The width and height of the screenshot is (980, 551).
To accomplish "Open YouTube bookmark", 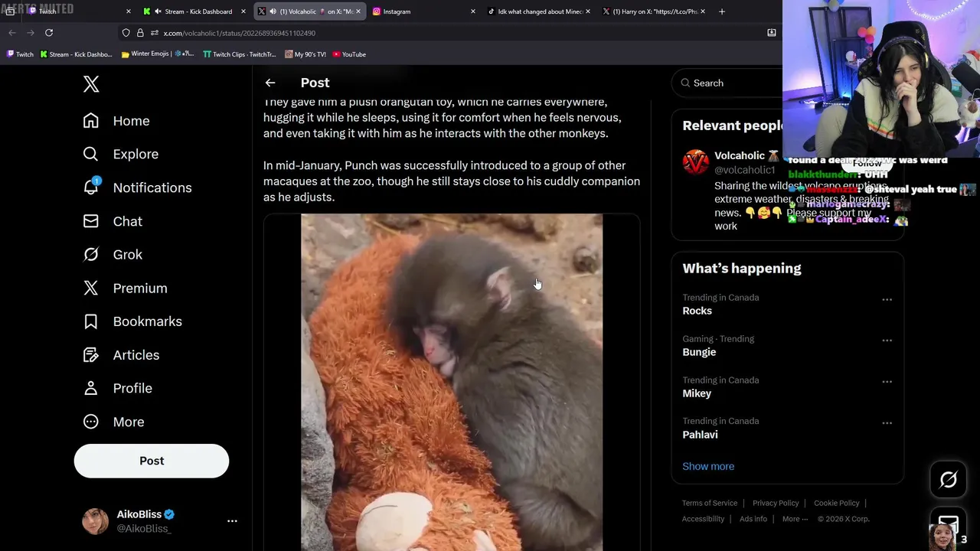I will pos(349,54).
